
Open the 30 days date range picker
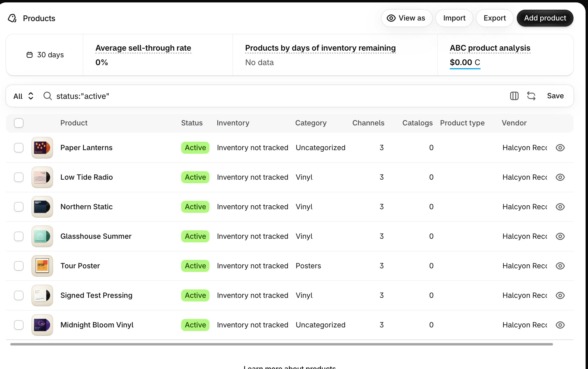45,55
